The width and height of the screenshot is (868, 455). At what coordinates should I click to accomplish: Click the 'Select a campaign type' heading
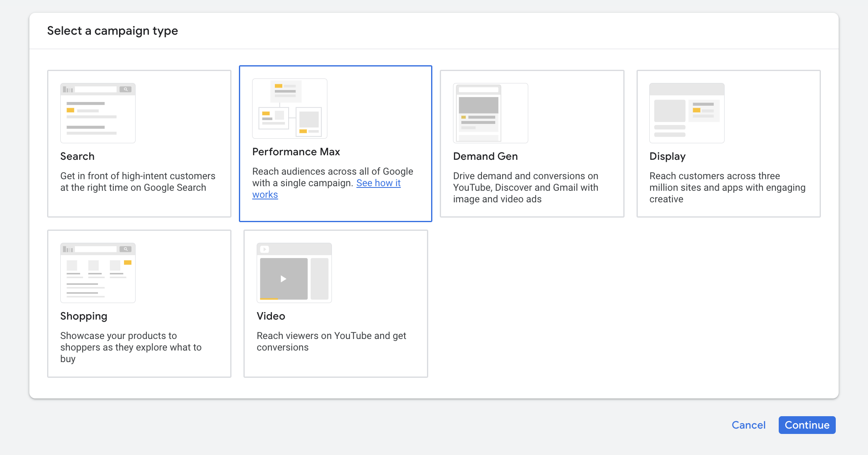click(112, 31)
